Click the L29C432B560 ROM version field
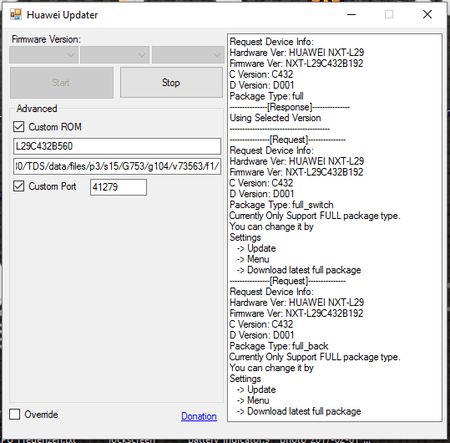This screenshot has height=443, width=450. [117, 146]
